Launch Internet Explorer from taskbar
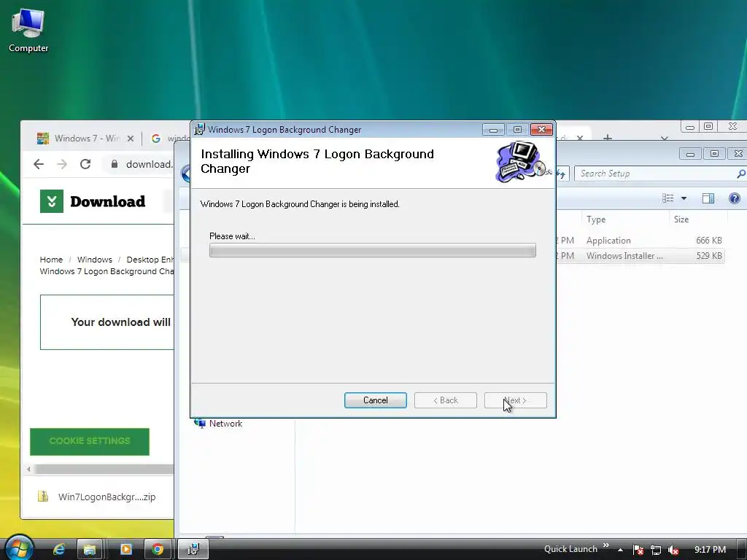 pos(59,549)
